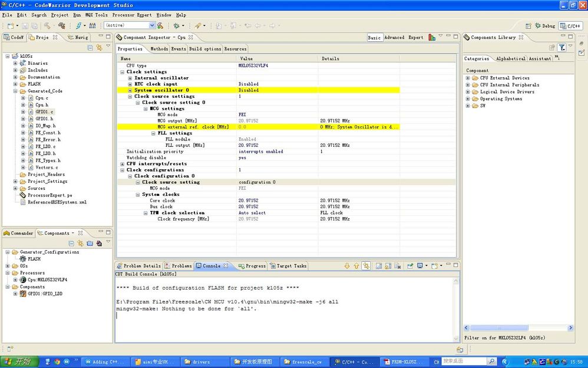Switch to the Debug perspective
This screenshot has width=588, height=368.
(x=545, y=26)
